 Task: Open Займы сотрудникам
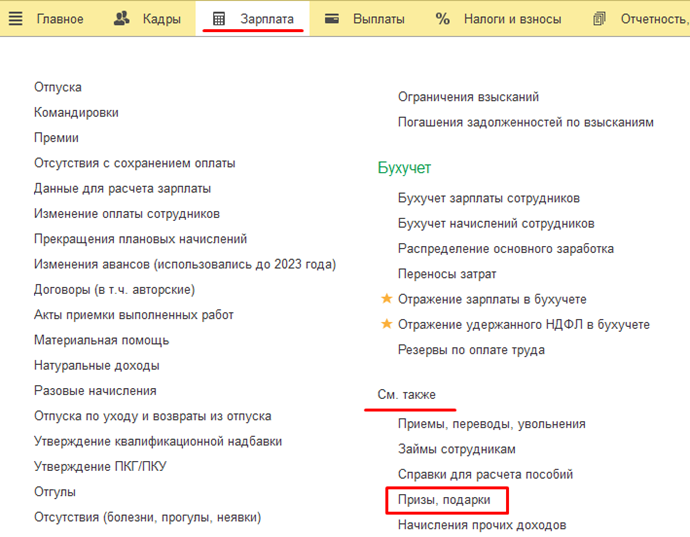pos(457,449)
